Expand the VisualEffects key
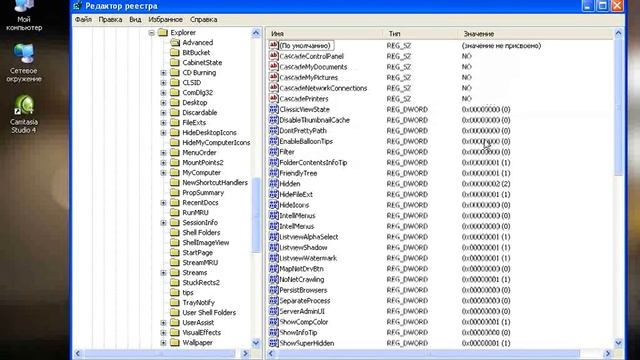 (x=163, y=333)
